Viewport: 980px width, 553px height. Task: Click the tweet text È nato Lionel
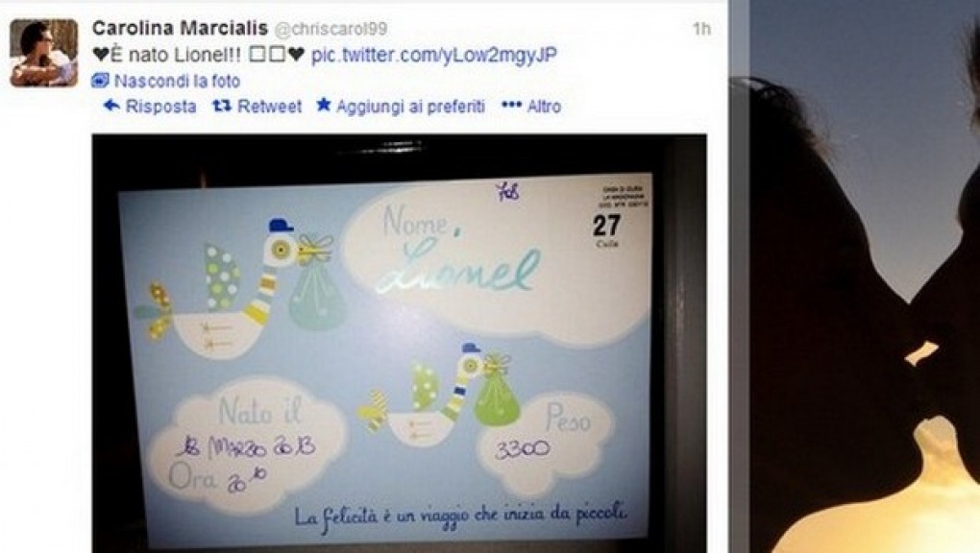click(166, 55)
